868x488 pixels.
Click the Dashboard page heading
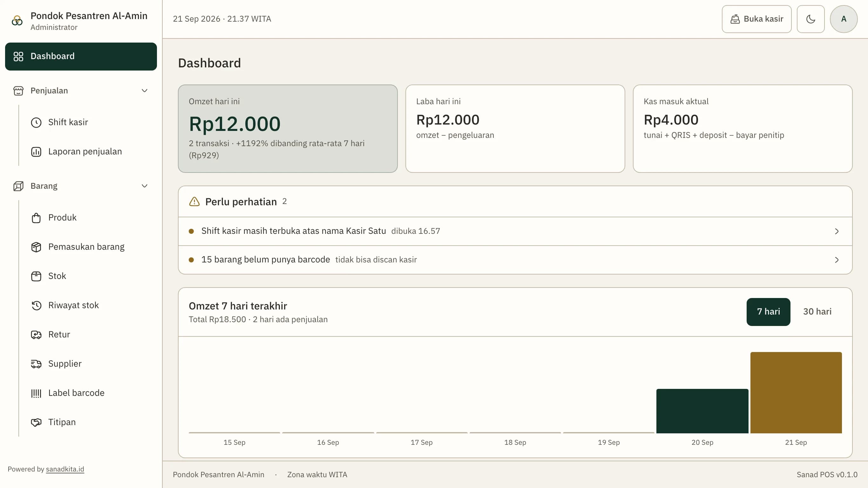(x=209, y=63)
